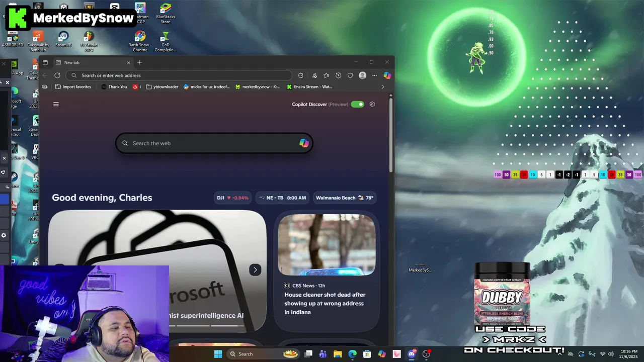Advance featured news carousel with arrow
644x362 pixels.
[x=255, y=270]
